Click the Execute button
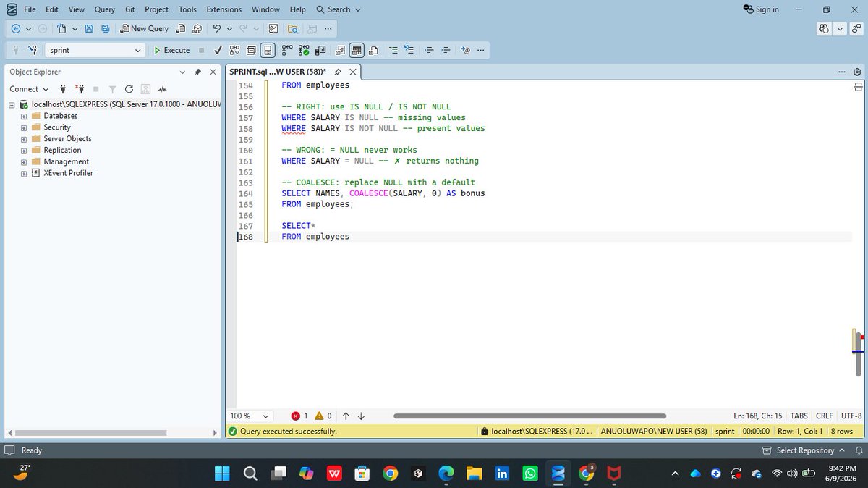The height and width of the screenshot is (488, 868). pyautogui.click(x=172, y=50)
